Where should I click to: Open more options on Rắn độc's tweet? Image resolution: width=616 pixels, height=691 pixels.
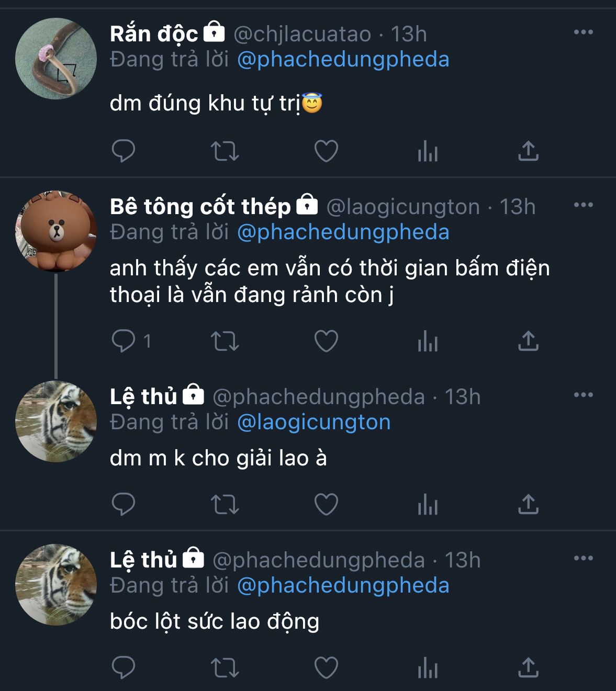point(583,32)
